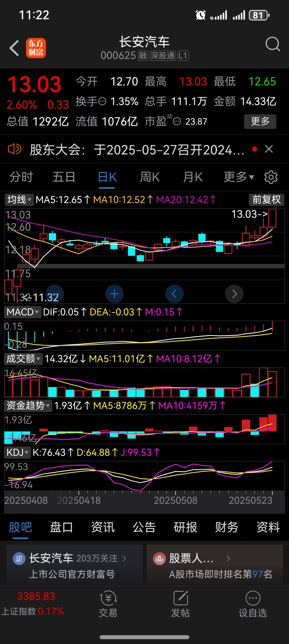Open 成交额 indicator dropdown

point(23,359)
